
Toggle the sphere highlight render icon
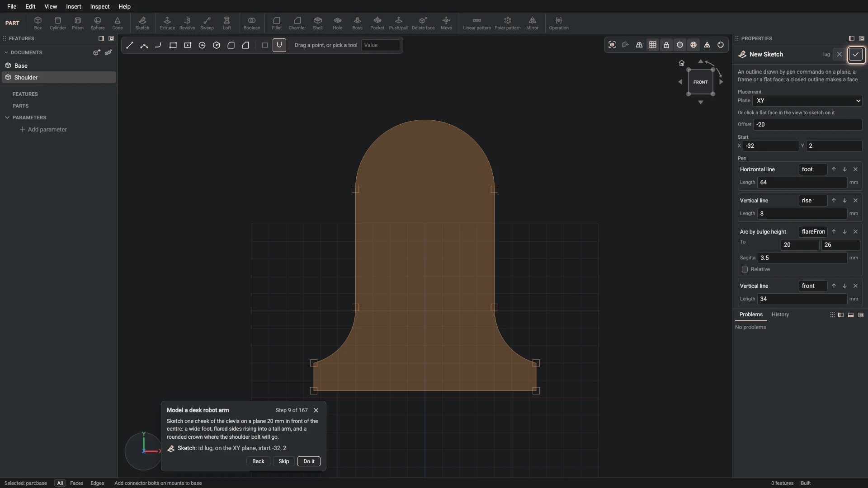point(721,45)
